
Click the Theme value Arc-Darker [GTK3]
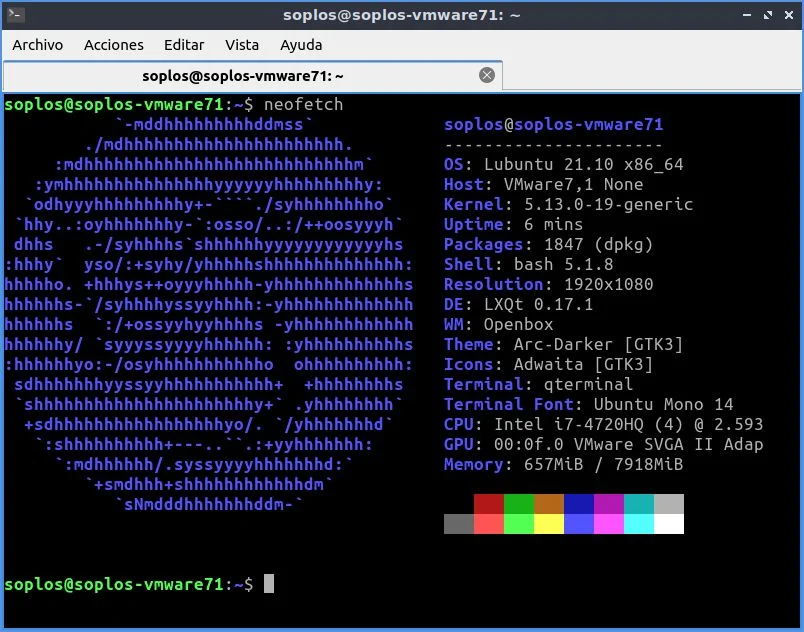pos(598,344)
